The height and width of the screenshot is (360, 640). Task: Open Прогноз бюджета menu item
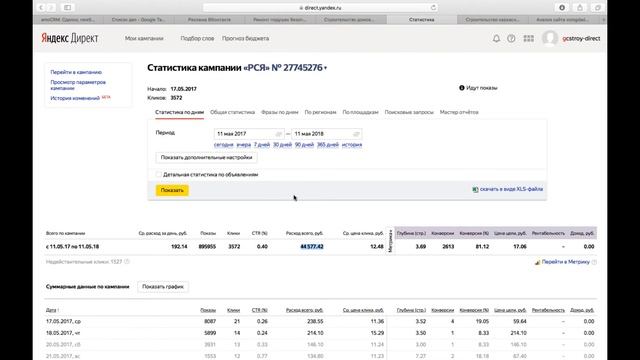point(245,38)
